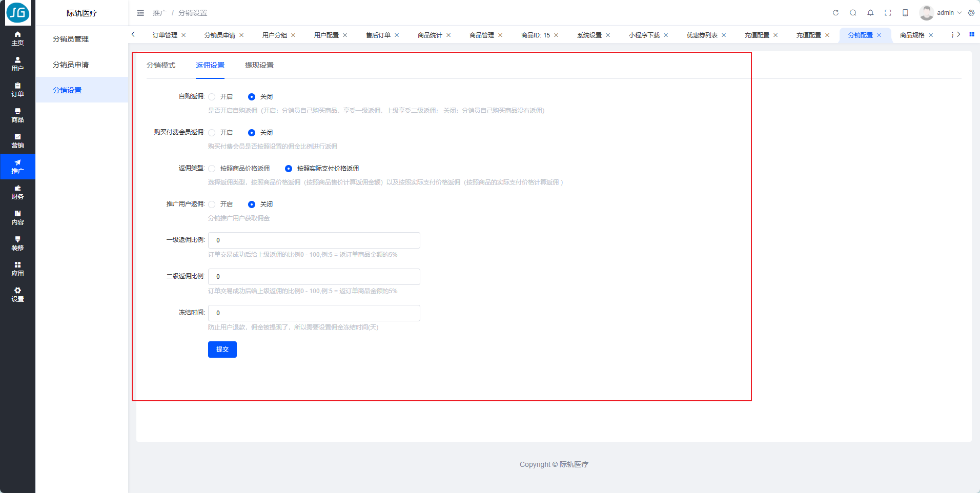Click the mobile device icon in header

tap(905, 13)
